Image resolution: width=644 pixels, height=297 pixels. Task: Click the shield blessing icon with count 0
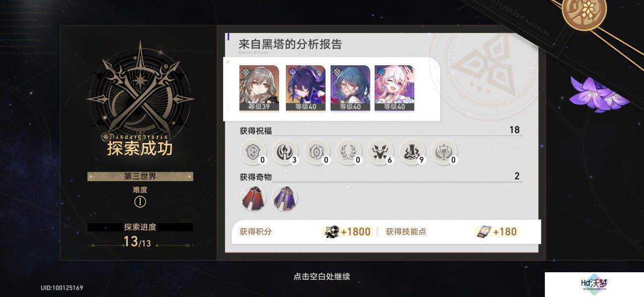click(253, 151)
